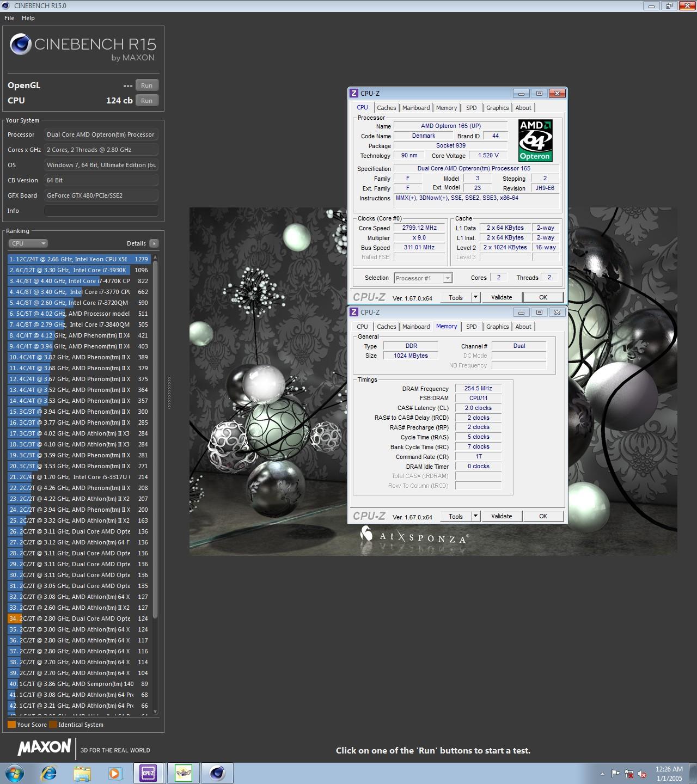Open the Ranking CPU dropdown
The image size is (697, 784).
(28, 243)
